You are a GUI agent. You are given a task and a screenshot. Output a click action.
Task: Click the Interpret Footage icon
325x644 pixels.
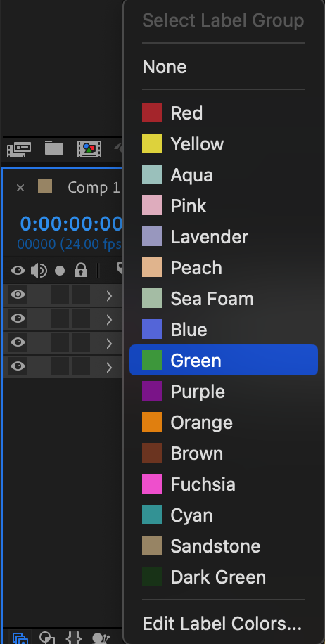pos(19,150)
